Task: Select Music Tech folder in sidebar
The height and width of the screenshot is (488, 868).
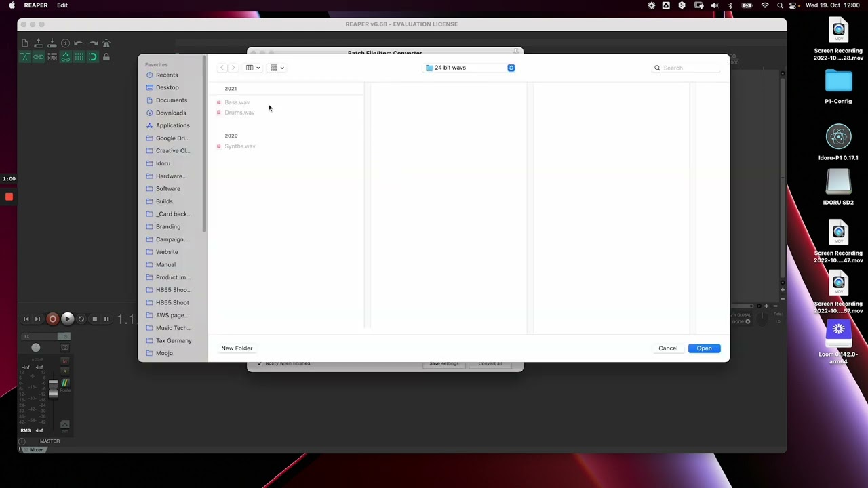Action: coord(173,328)
